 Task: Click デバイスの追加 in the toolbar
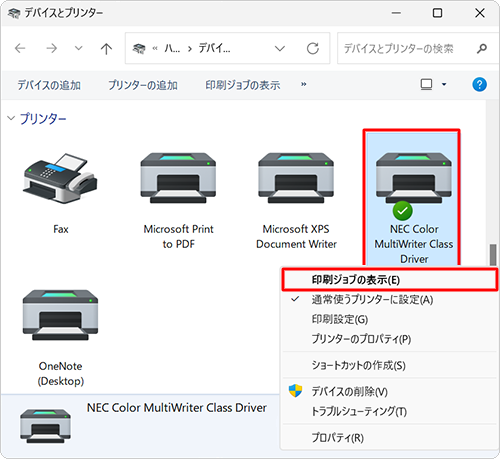pos(49,85)
